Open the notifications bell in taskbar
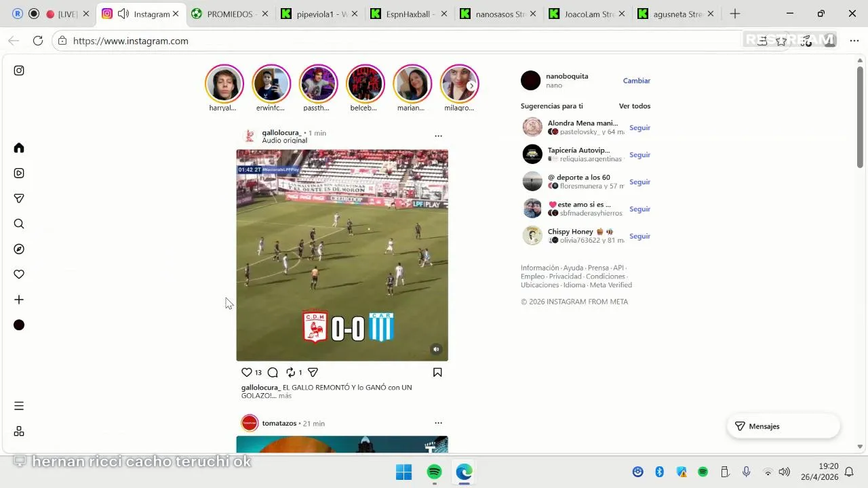Screen dimensions: 868x488 tap(848, 472)
